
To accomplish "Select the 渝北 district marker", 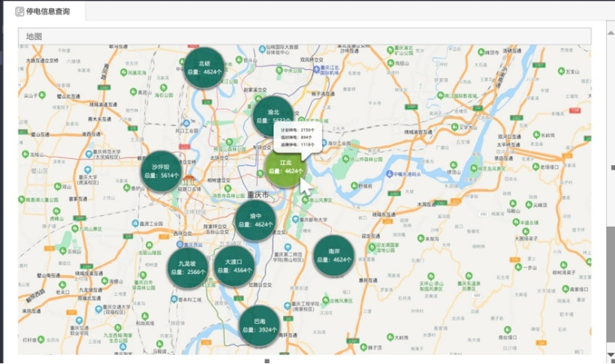I will tap(273, 115).
